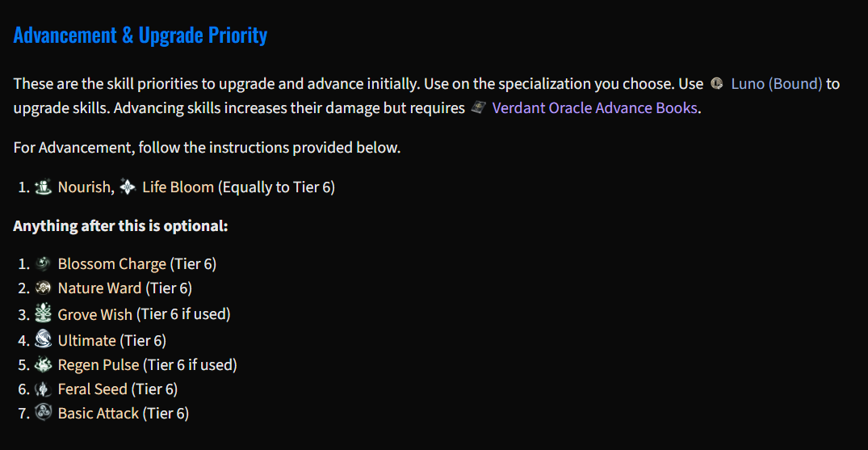This screenshot has height=450, width=868.
Task: Click the Luno coin icon
Action: (x=717, y=84)
